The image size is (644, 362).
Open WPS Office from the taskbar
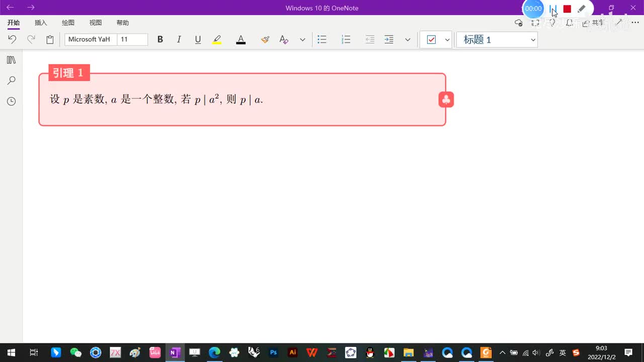coord(312,352)
